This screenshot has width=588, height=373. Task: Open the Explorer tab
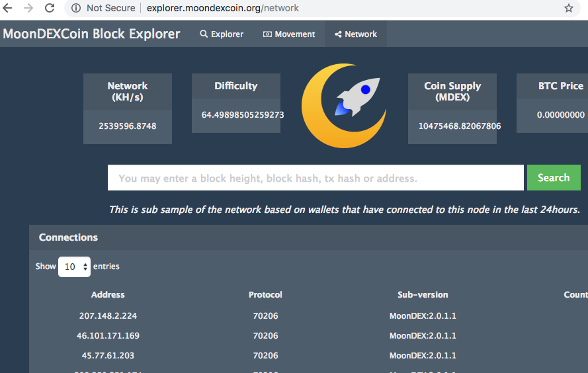[222, 34]
